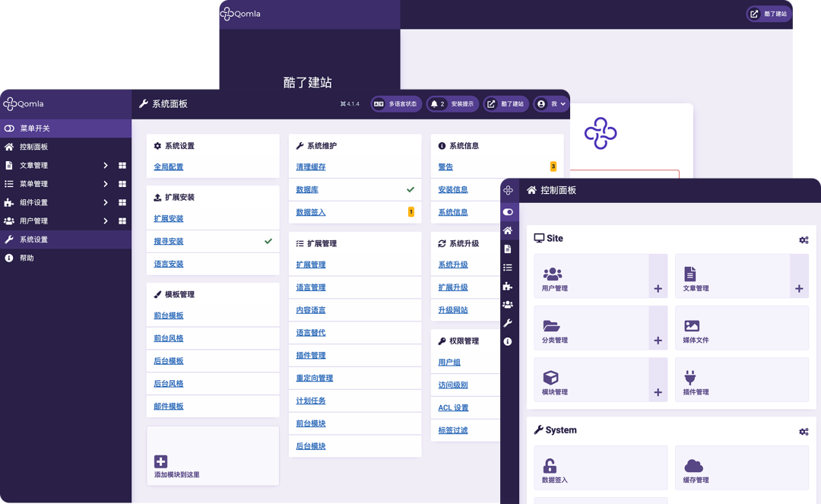This screenshot has width=821, height=504.
Task: Expand the 菜单管理 submenu chevron
Action: coord(106,184)
